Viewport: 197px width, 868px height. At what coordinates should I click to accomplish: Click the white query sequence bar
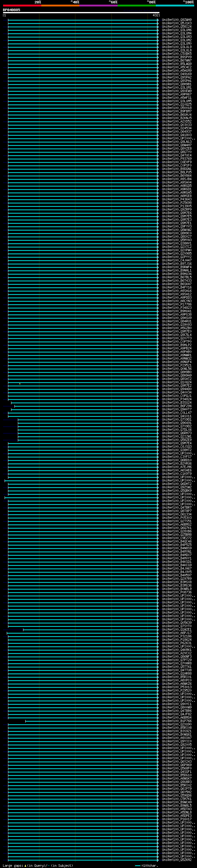tap(81, 12)
